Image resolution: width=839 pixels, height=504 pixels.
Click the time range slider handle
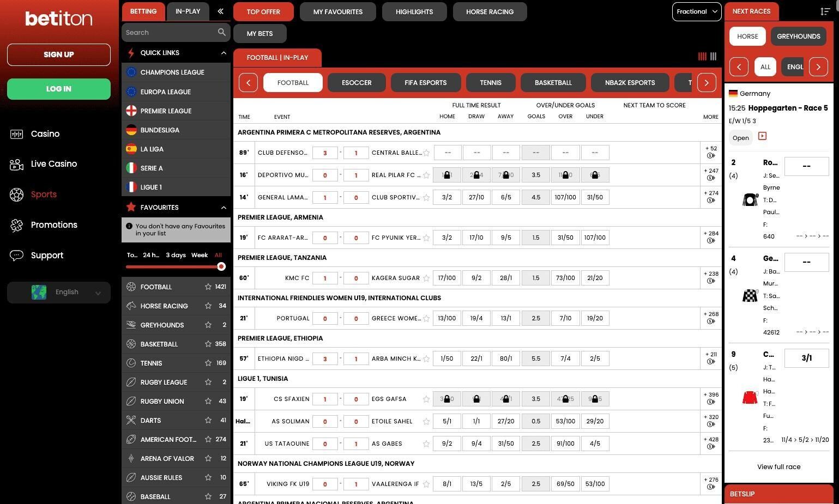[221, 266]
